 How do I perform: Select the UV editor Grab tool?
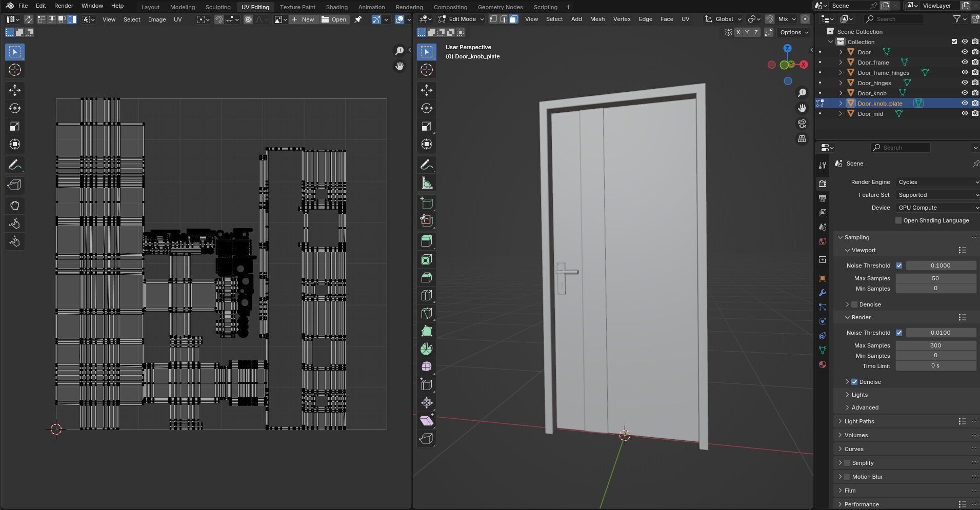(x=15, y=206)
